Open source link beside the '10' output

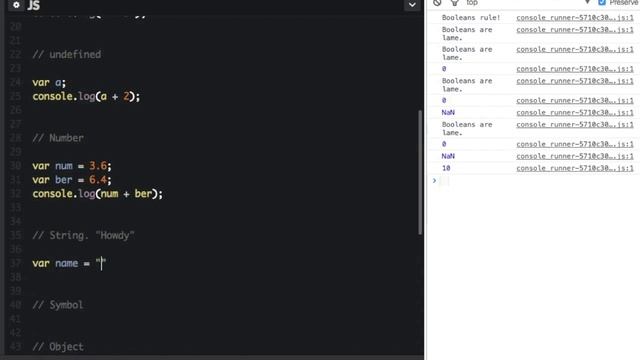click(x=575, y=168)
